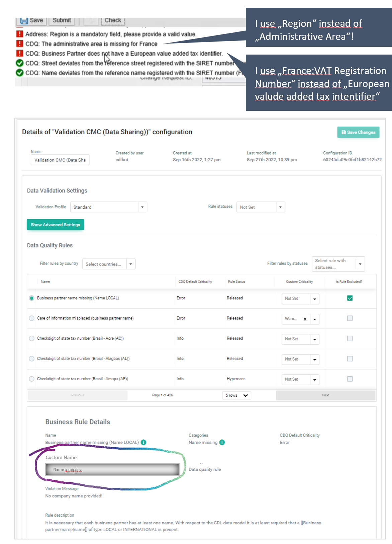Click info icon beside Name missing category

point(222,442)
